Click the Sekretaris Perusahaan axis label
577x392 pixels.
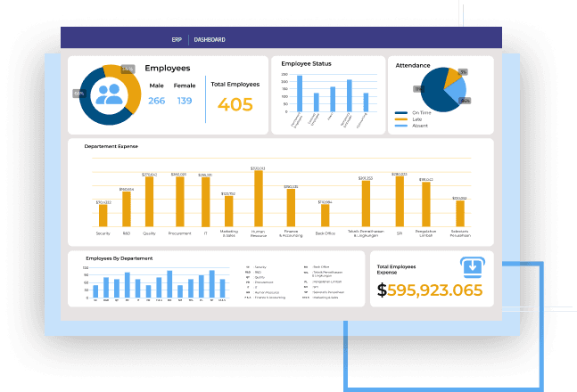click(x=460, y=233)
